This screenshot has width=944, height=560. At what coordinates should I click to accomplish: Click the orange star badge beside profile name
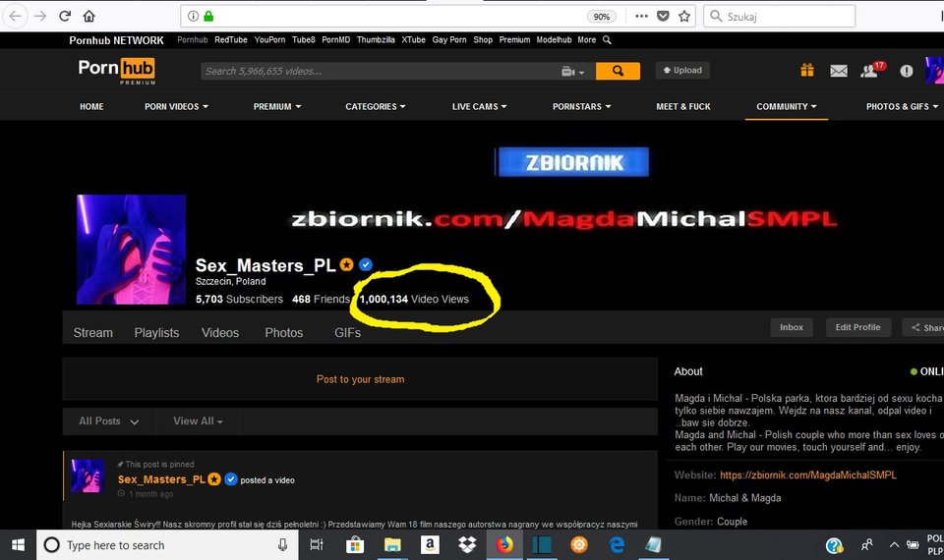click(x=347, y=264)
